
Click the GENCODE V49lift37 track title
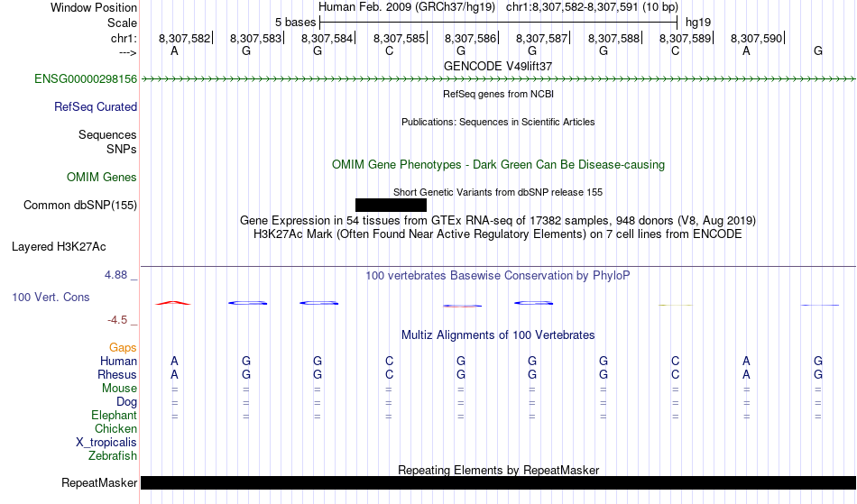tap(498, 66)
